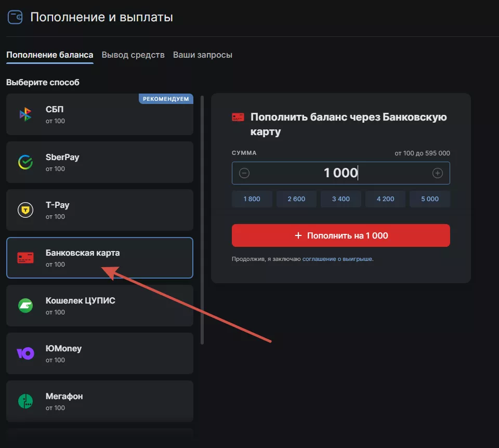Click the plus stepper to increase amount
499x448 pixels.
[x=438, y=173]
